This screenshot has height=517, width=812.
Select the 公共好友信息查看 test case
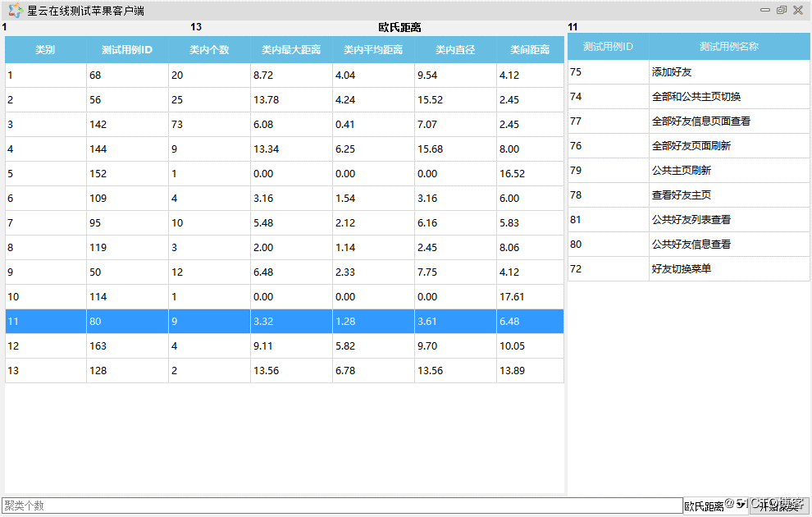pyautogui.click(x=729, y=244)
